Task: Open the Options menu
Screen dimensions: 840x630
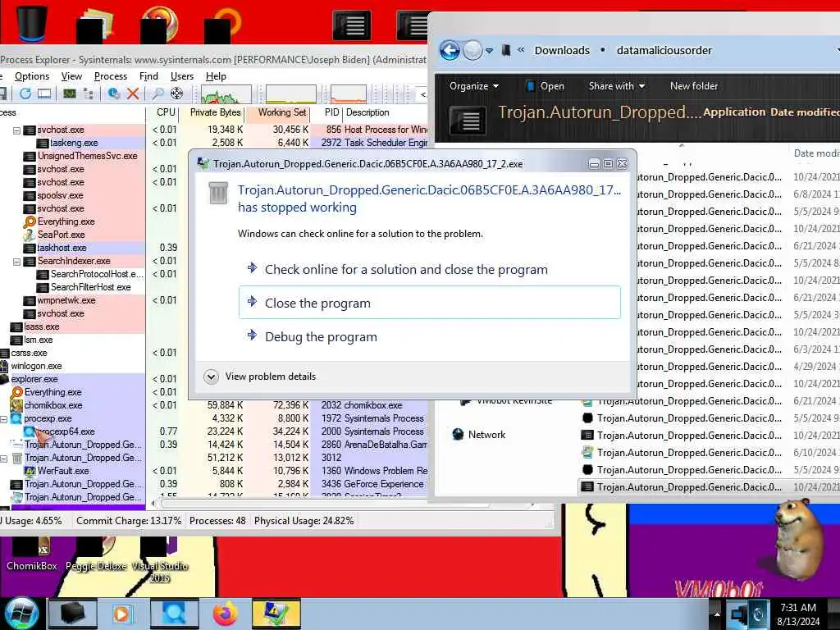Action: pyautogui.click(x=32, y=76)
